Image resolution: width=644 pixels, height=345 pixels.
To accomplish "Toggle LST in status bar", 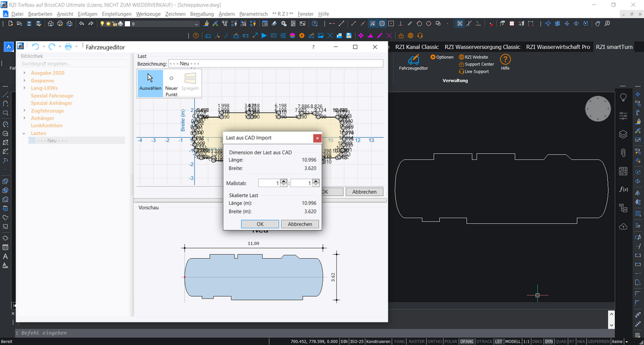I will [498, 341].
